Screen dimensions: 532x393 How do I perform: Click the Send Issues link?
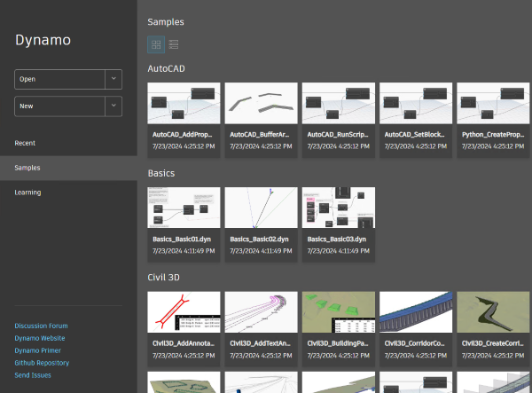coord(33,375)
